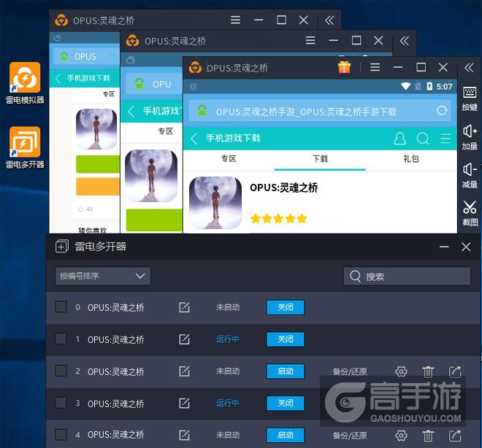Image resolution: width=482 pixels, height=448 pixels.
Task: Click the search magnifier in teal header
Action: click(423, 139)
